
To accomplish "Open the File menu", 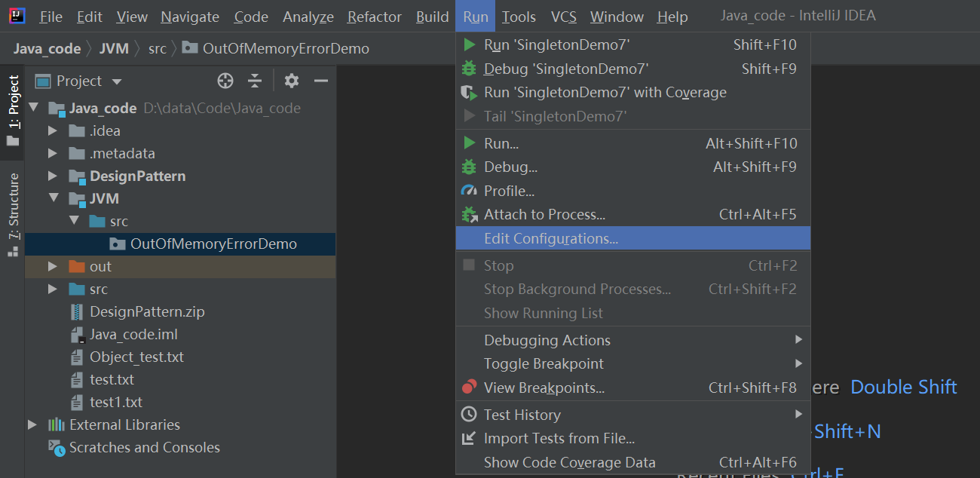I will coord(51,16).
